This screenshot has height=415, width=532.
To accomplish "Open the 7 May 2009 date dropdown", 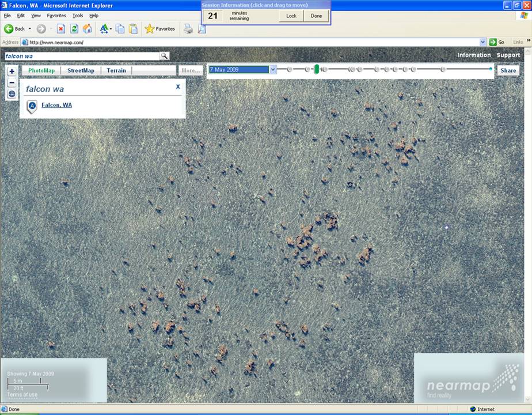I will 273,70.
